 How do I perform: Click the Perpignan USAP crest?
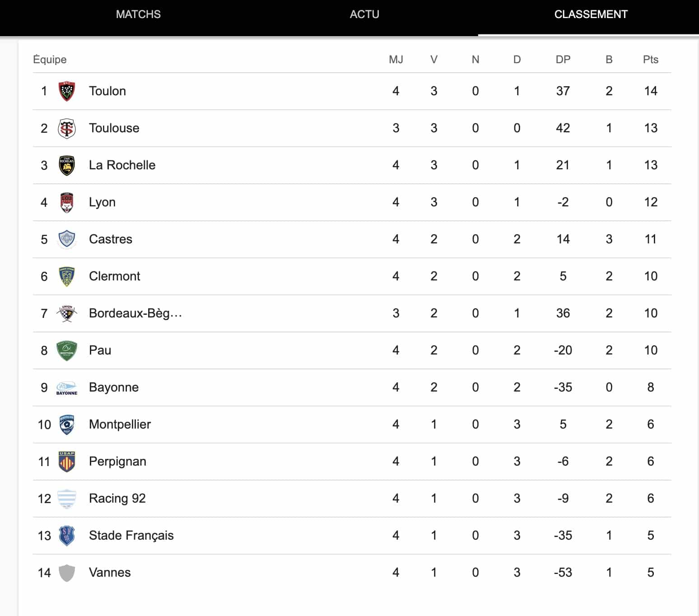click(x=67, y=462)
